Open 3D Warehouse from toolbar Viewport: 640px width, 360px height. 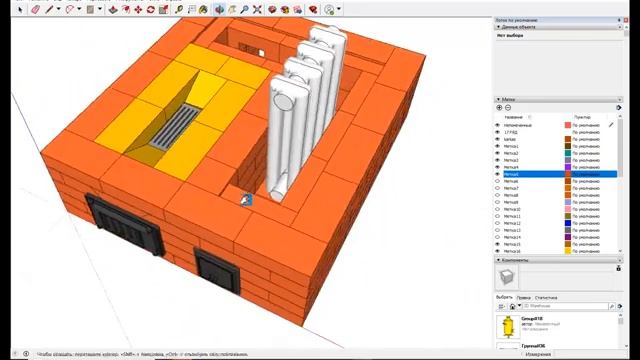(272, 9)
